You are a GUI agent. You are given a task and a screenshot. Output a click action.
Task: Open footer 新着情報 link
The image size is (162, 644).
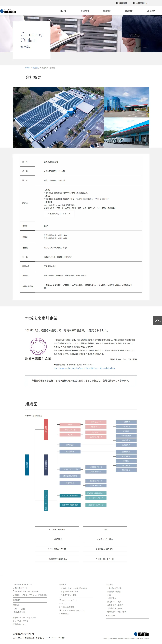16,600
